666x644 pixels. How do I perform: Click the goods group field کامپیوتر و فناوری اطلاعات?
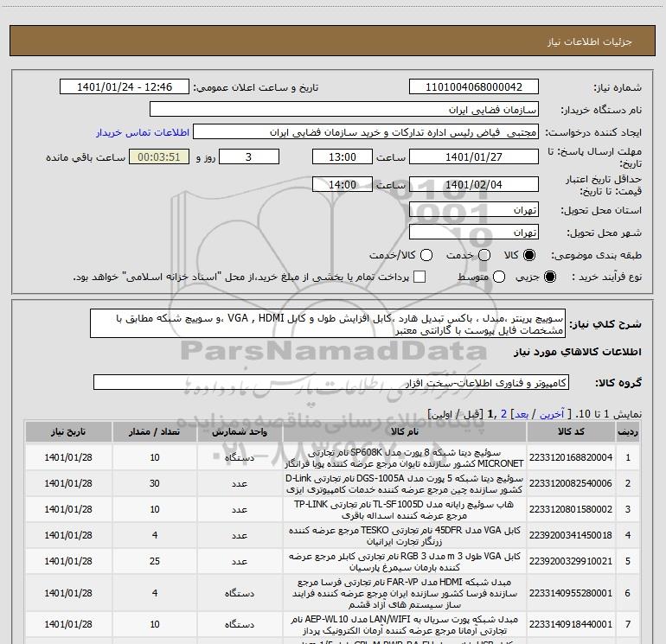click(x=331, y=382)
